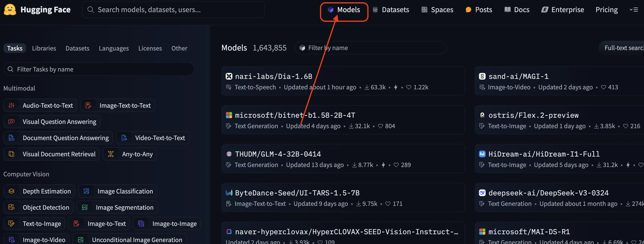
Task: Click the Datasets icon in the top navigation
Action: pyautogui.click(x=375, y=10)
